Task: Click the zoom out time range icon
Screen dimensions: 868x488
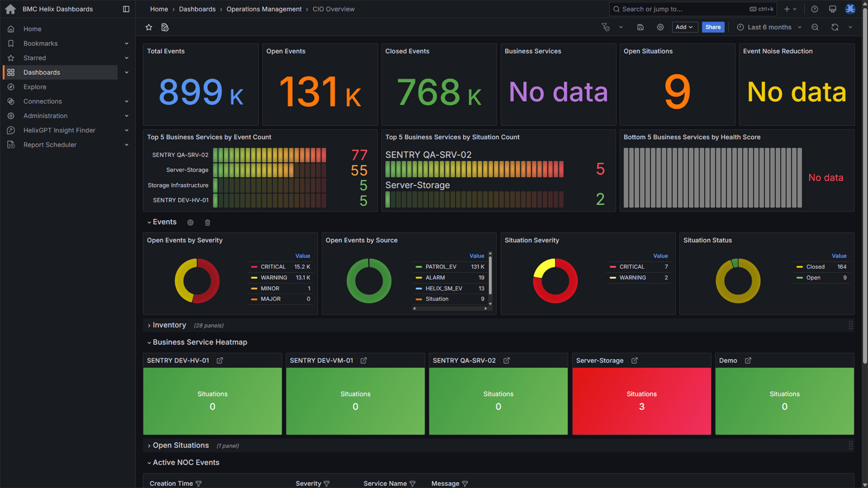Action: click(x=815, y=28)
